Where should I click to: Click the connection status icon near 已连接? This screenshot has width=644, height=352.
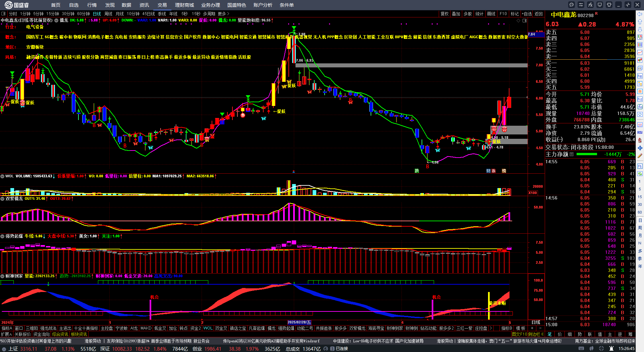pyautogui.click(x=332, y=349)
